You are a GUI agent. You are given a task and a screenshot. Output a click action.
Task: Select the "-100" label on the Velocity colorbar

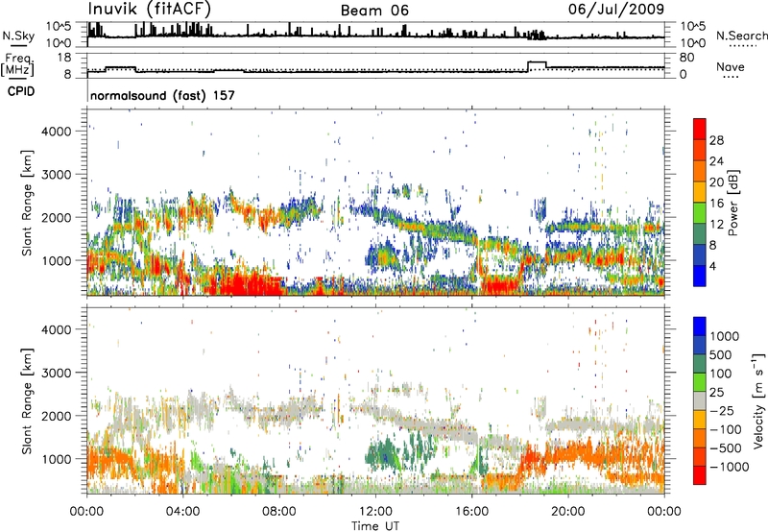click(x=725, y=429)
